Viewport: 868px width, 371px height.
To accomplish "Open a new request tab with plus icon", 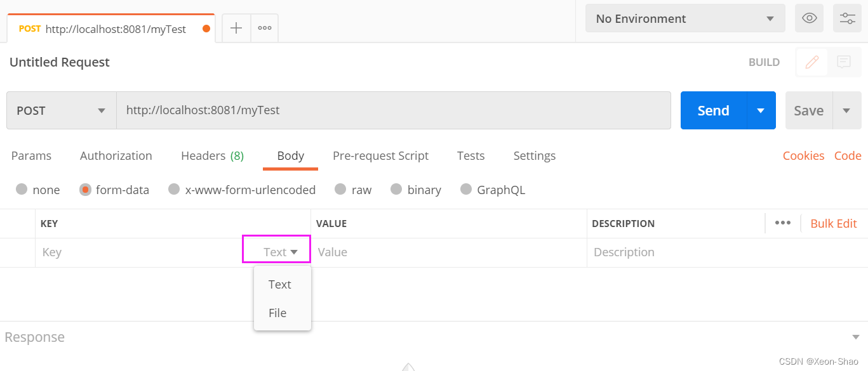I will (236, 28).
